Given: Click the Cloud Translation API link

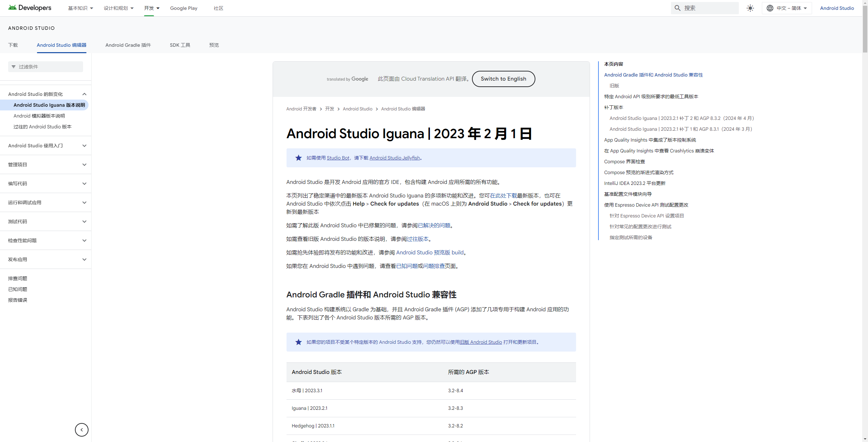Looking at the screenshot, I should [x=427, y=79].
